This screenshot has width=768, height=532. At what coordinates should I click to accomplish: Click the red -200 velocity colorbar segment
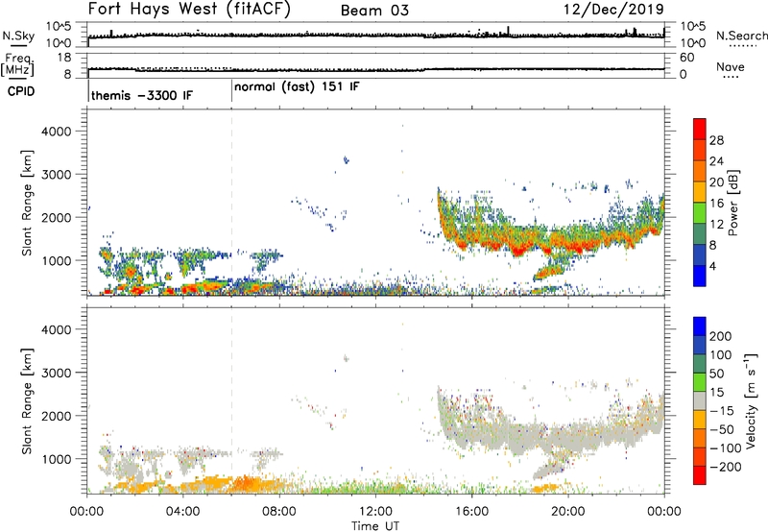pos(700,475)
